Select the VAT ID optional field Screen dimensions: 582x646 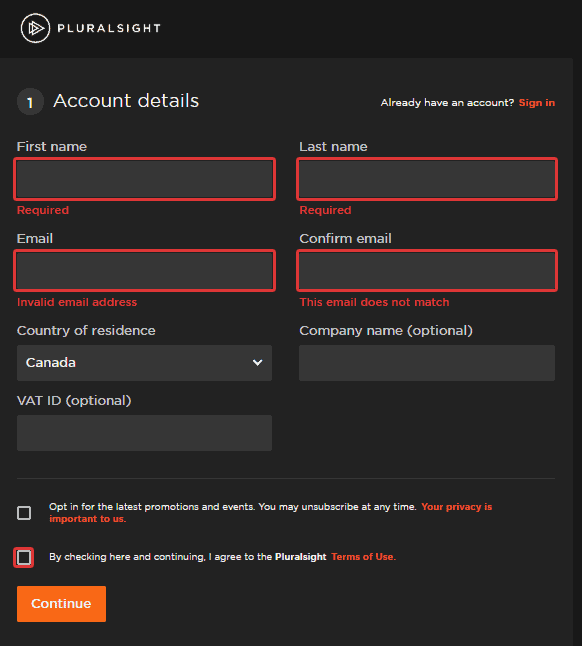pos(145,433)
